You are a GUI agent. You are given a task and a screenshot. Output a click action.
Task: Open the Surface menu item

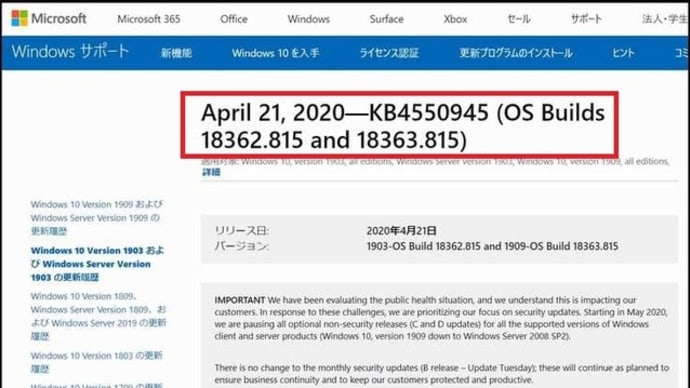click(x=386, y=19)
